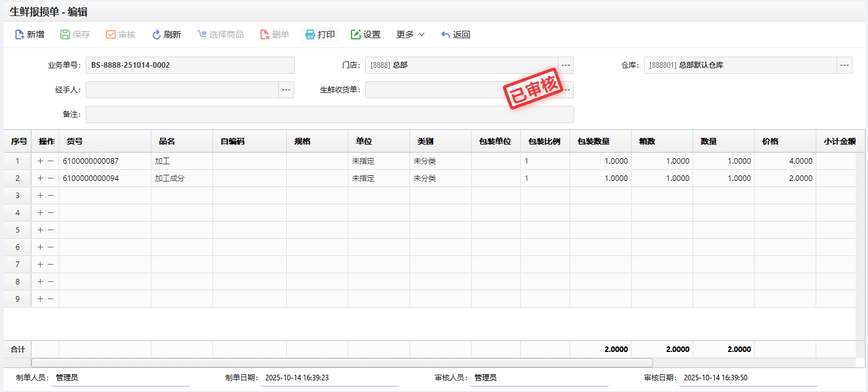Click the 备注 remarks input field
The image size is (868, 392).
[329, 114]
